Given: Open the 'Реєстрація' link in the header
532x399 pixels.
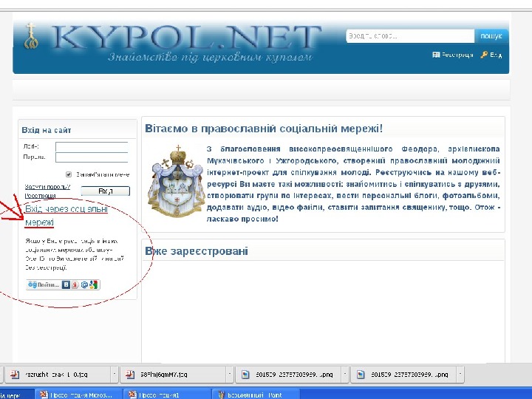Looking at the screenshot, I should (x=457, y=55).
